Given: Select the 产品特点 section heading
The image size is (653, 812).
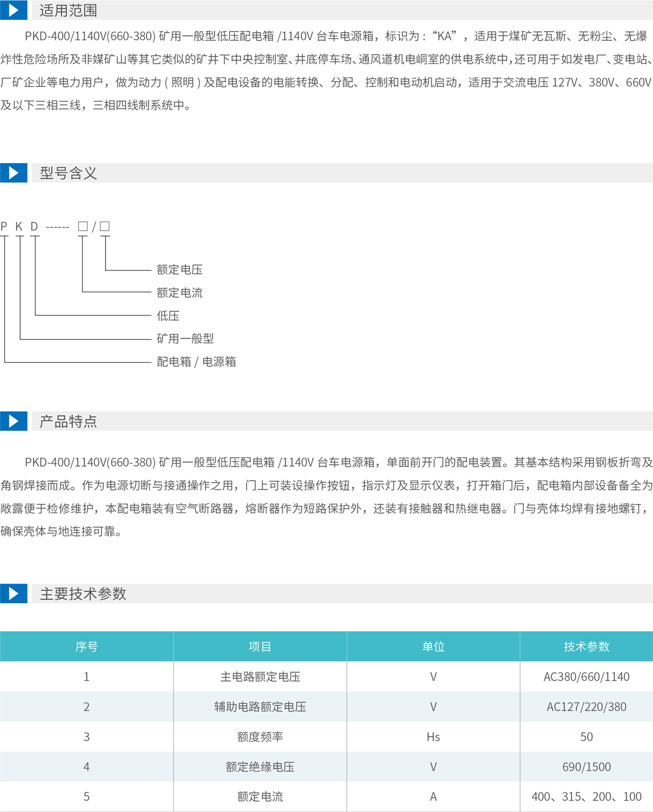Looking at the screenshot, I should [69, 422].
